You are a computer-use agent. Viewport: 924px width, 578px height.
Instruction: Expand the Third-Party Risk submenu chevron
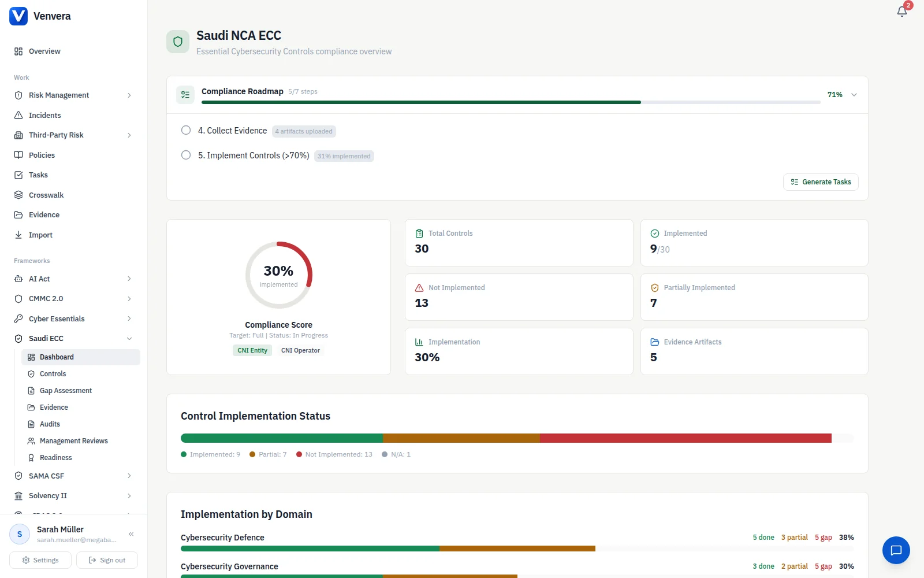(x=129, y=135)
